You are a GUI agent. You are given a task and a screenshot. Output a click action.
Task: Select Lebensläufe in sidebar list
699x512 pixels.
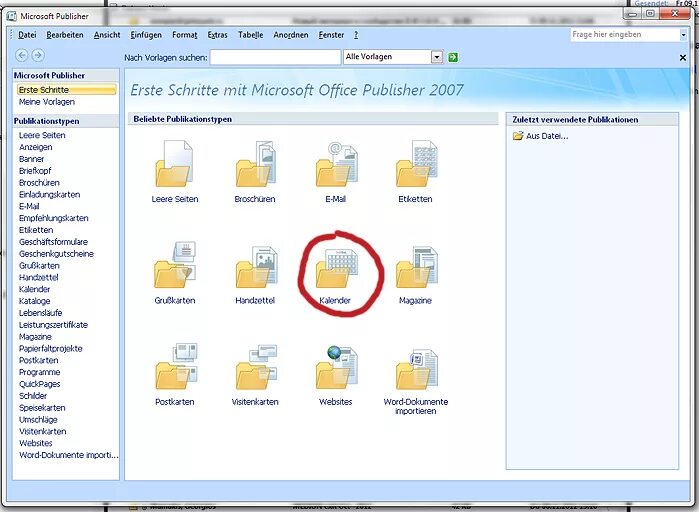41,313
